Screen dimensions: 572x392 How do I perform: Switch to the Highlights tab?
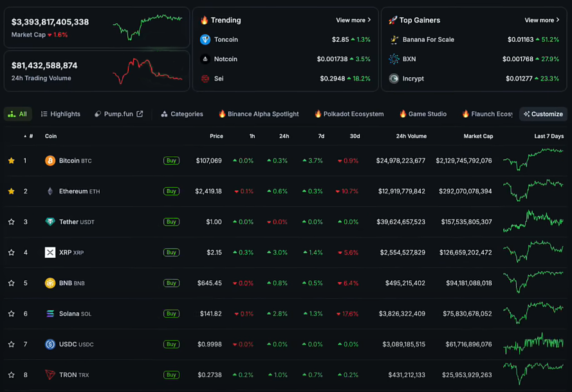(60, 114)
